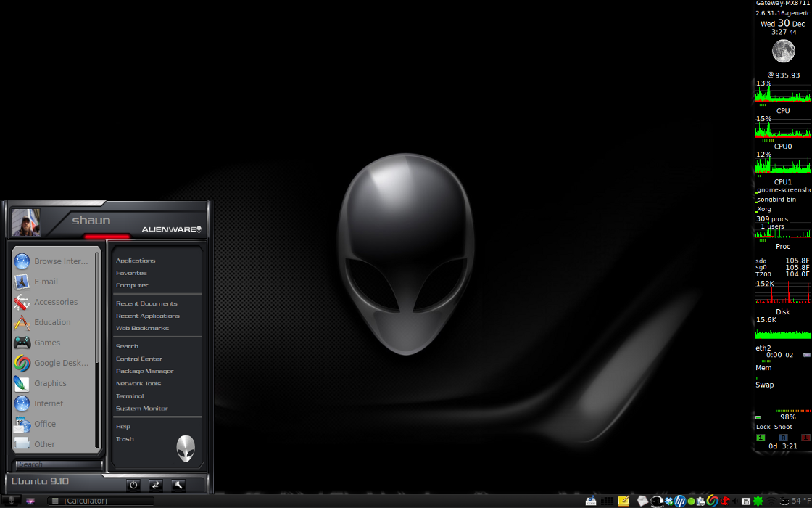Open the Favorites menu entry

point(131,273)
